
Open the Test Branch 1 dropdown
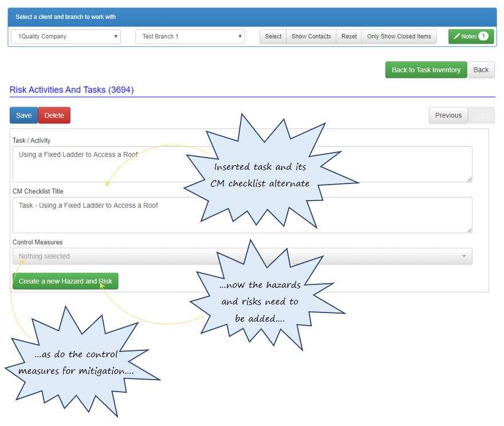click(192, 36)
